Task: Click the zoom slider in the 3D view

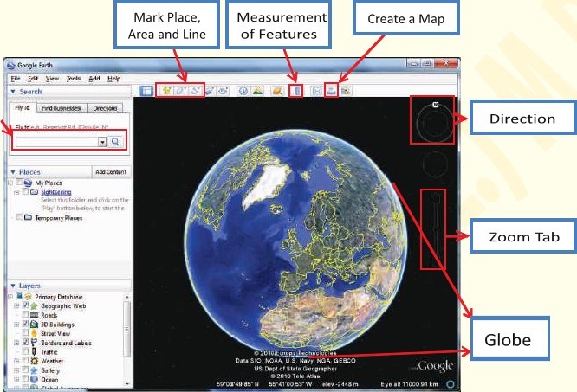Action: (435, 229)
